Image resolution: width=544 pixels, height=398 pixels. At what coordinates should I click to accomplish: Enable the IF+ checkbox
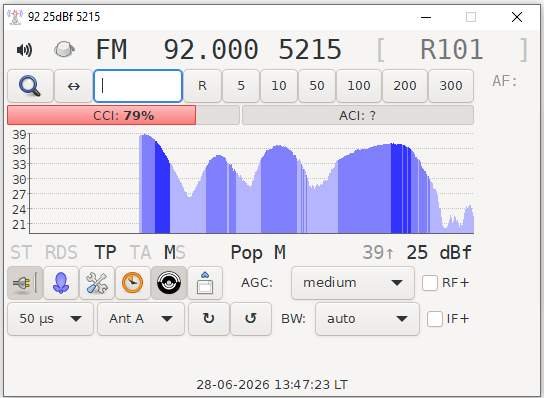click(x=435, y=319)
